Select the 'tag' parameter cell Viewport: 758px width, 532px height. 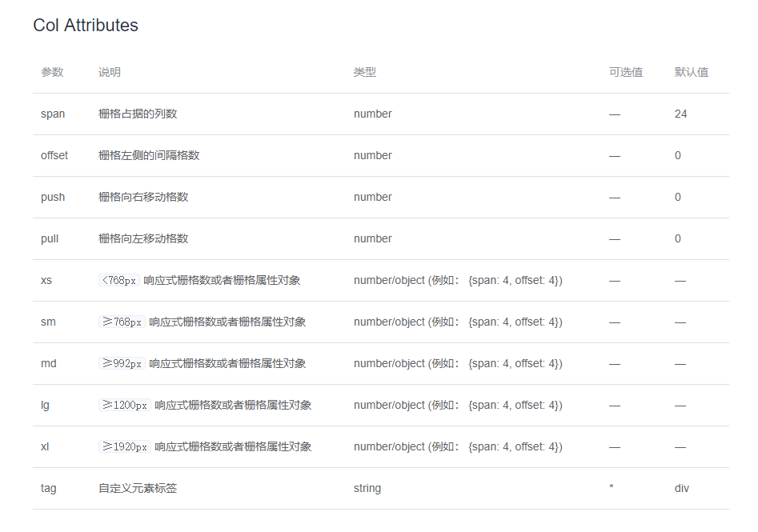[x=48, y=488]
